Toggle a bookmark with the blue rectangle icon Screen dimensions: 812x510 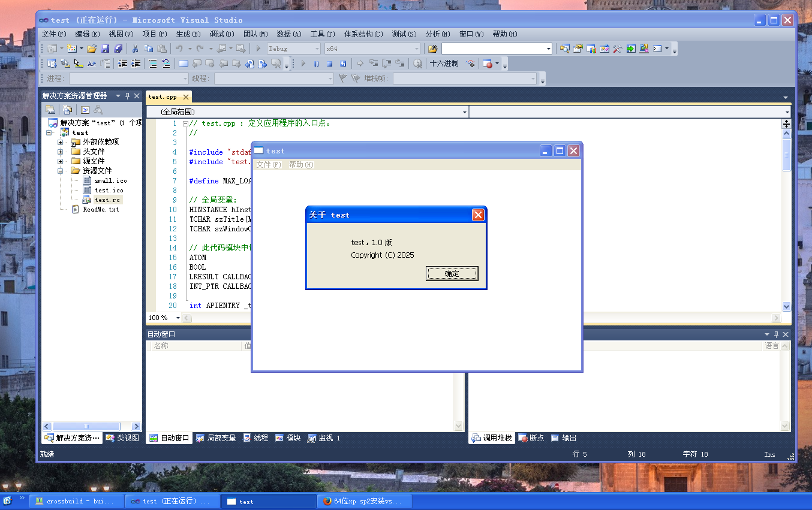(x=184, y=64)
